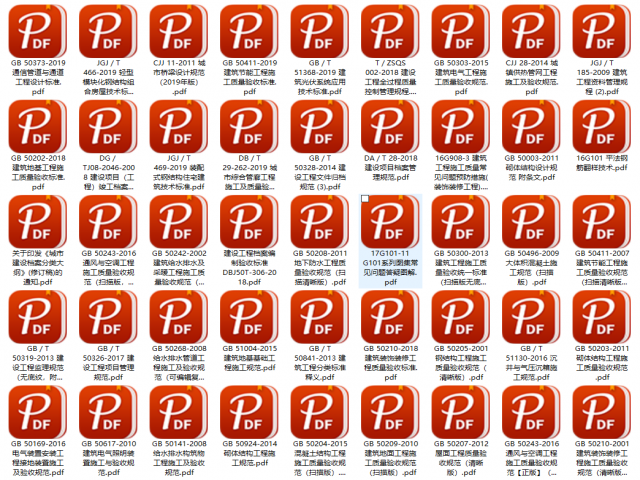
Task: Click the GB 50300-2013 PDF icon
Action: [x=461, y=222]
